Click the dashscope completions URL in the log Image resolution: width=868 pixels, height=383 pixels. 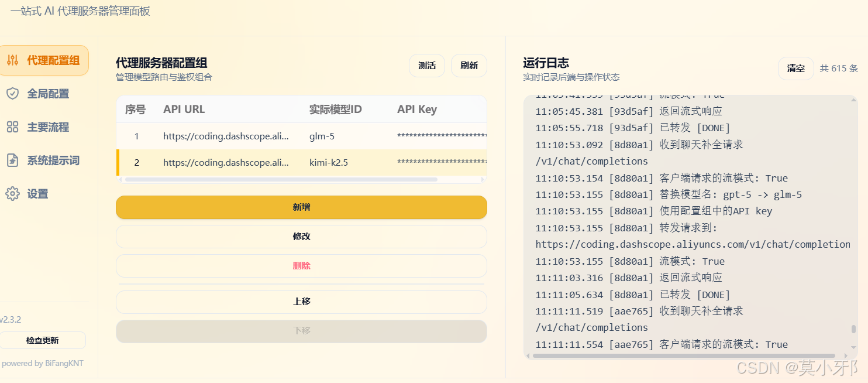click(693, 245)
